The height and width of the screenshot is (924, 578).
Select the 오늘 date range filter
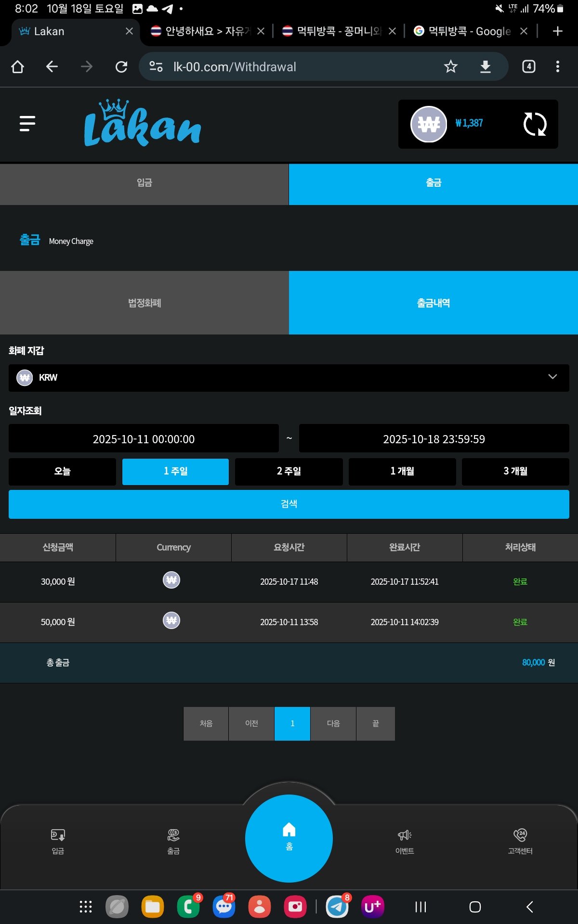[62, 471]
